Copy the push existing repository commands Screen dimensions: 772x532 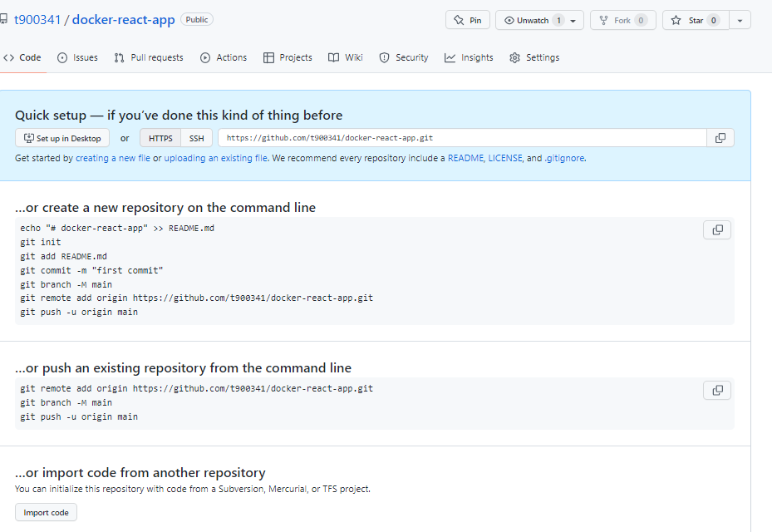click(x=717, y=391)
